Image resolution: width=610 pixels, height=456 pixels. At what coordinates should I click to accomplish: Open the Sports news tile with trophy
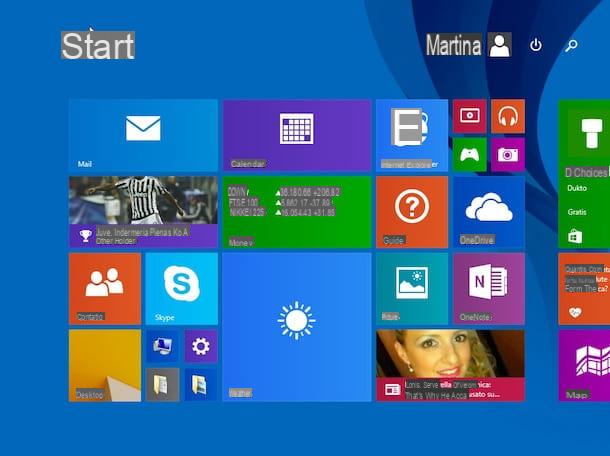[143, 212]
